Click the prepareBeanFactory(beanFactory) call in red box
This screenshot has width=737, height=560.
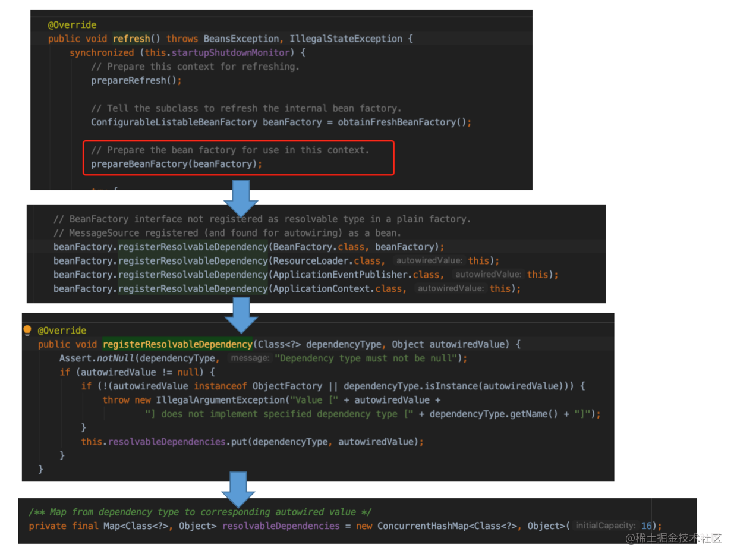pyautogui.click(x=176, y=164)
